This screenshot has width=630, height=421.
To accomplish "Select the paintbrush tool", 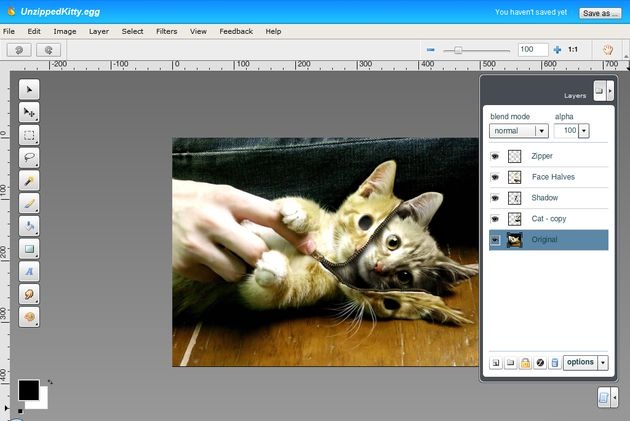I will point(29,203).
